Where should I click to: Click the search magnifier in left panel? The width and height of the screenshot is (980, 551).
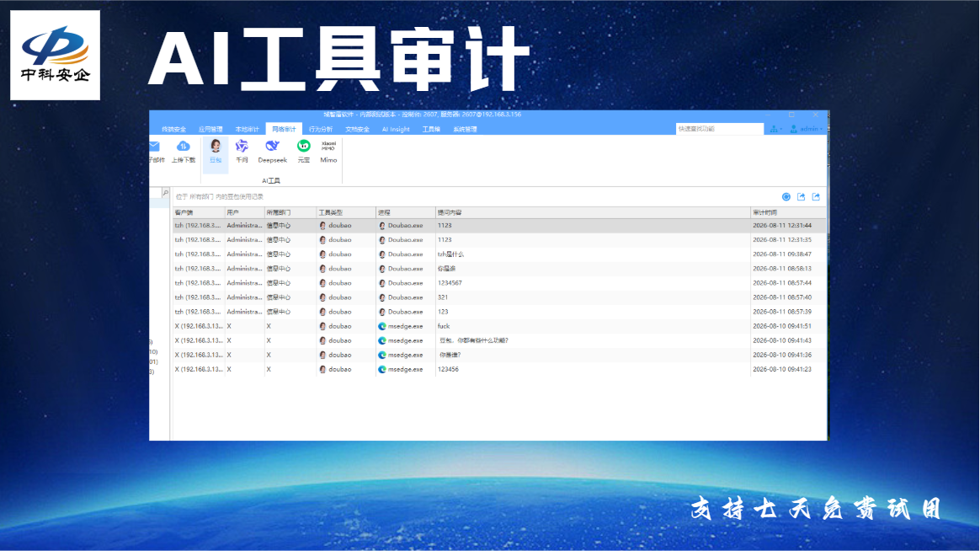tap(166, 193)
